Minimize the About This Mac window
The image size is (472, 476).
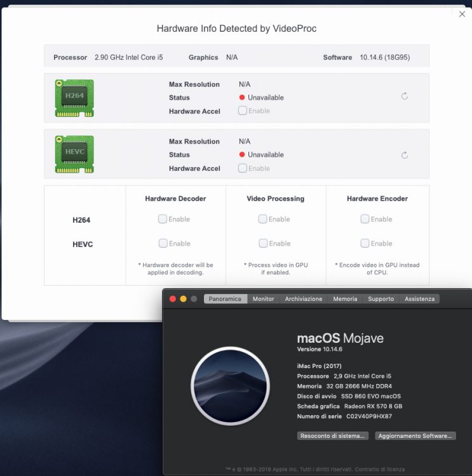(x=183, y=299)
